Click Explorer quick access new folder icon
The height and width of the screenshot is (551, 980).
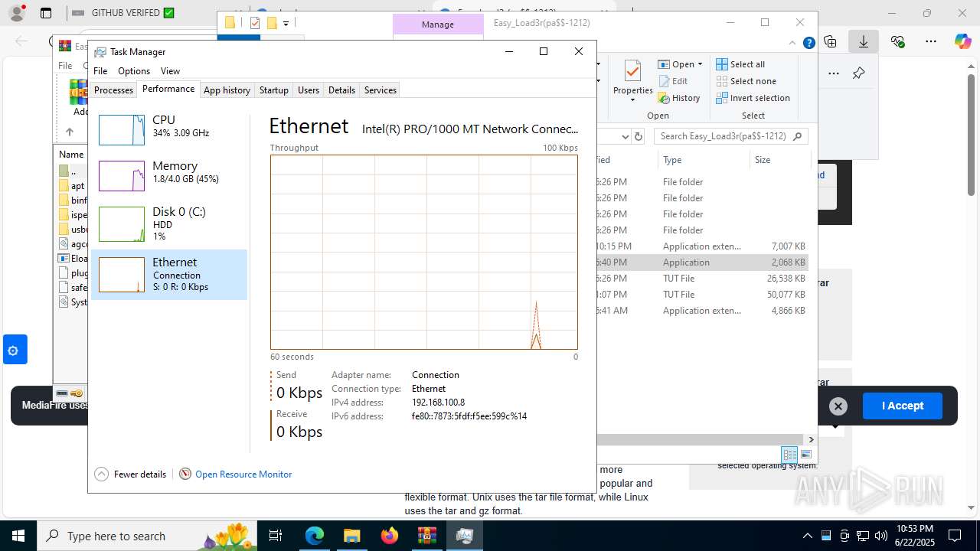click(271, 23)
